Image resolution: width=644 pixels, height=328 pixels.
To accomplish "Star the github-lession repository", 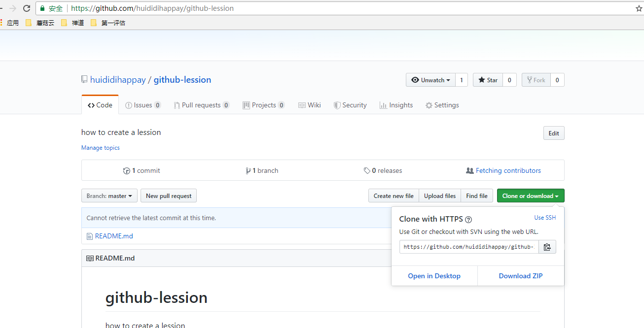I will pos(488,80).
